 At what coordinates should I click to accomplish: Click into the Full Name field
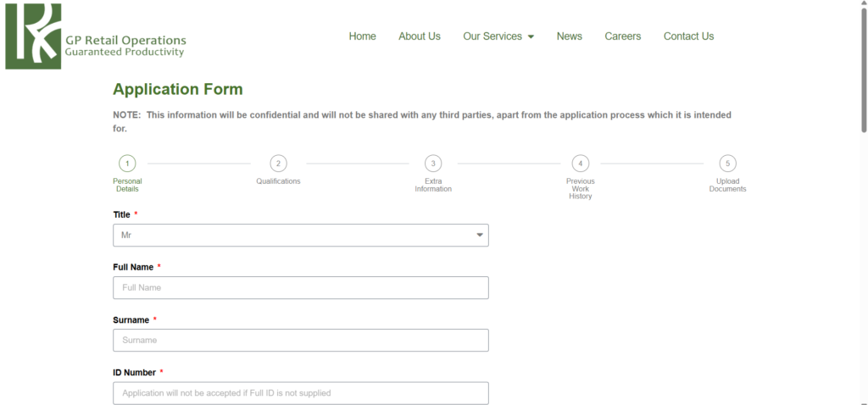(300, 288)
